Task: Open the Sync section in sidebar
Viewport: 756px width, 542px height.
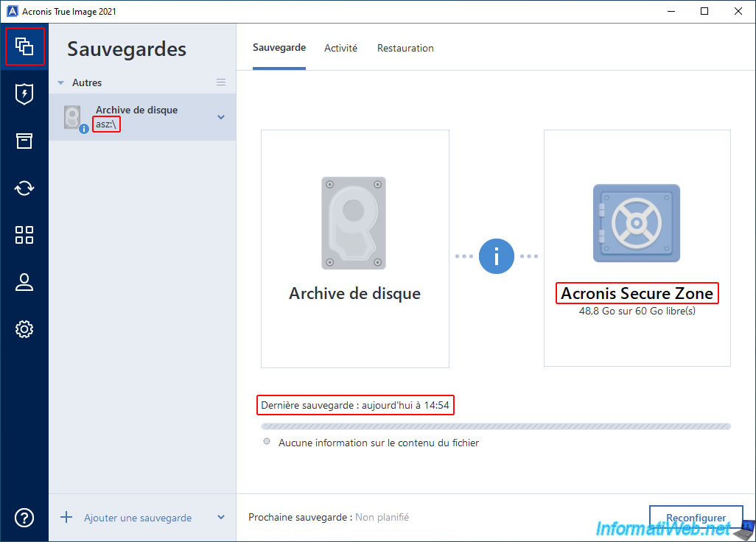Action: (24, 188)
